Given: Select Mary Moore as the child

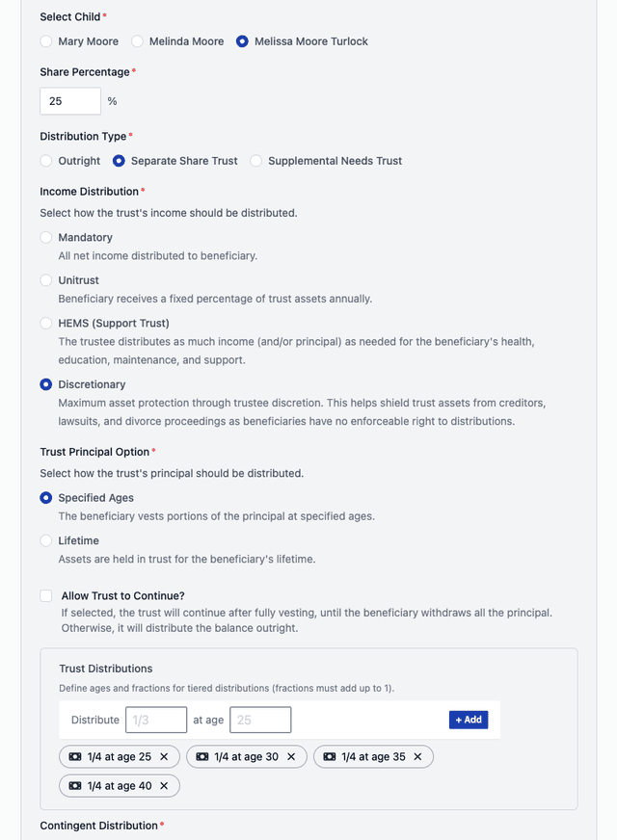Looking at the screenshot, I should click(x=46, y=41).
